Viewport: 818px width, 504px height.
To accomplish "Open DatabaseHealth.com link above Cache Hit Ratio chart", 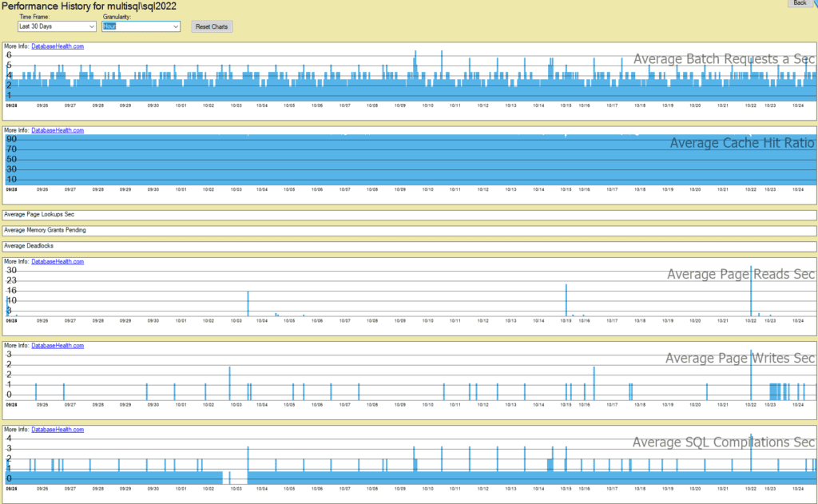I will [58, 130].
